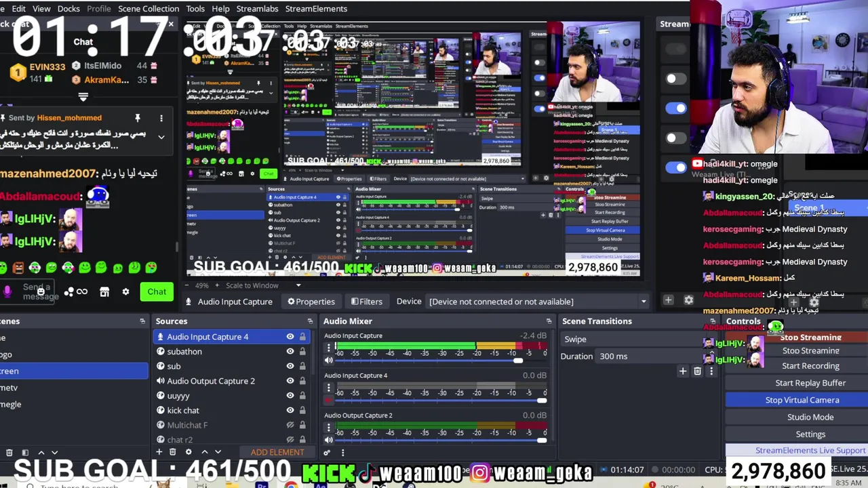Viewport: 868px width, 488px height.
Task: Move the source down with the Sources footer arrow
Action: coord(218,452)
